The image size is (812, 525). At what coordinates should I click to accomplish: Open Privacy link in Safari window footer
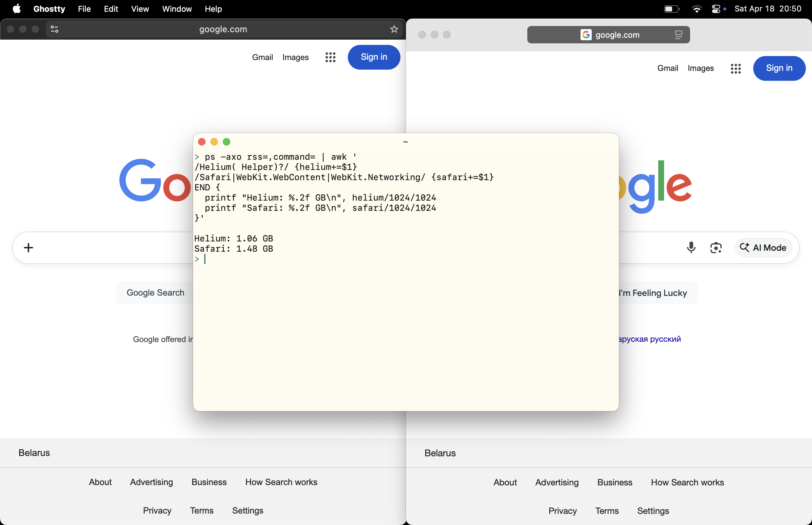point(563,511)
